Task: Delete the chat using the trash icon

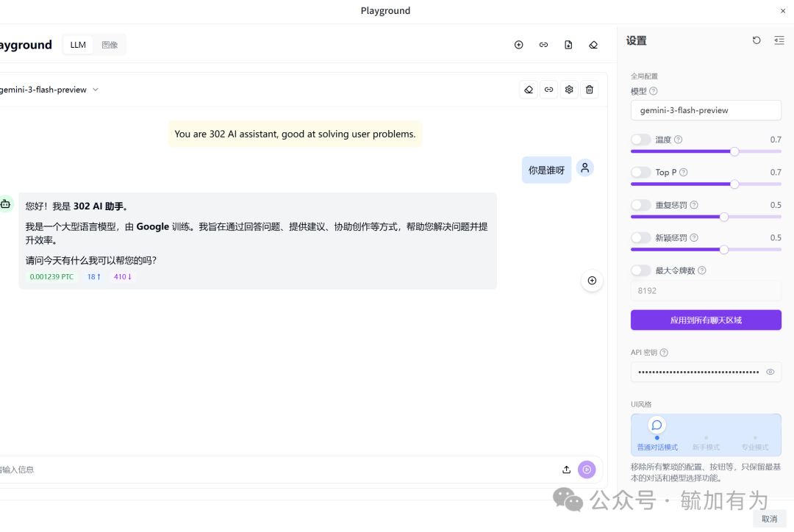Action: (x=590, y=89)
